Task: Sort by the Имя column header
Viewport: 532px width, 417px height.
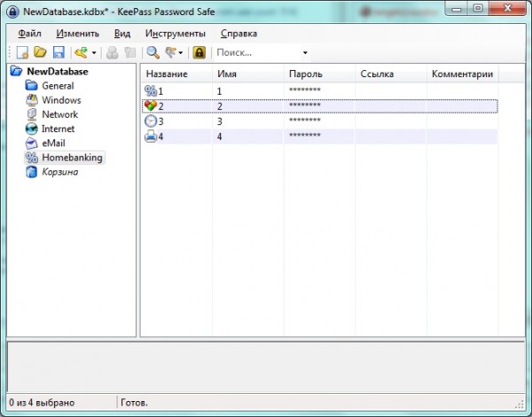Action: [x=248, y=74]
